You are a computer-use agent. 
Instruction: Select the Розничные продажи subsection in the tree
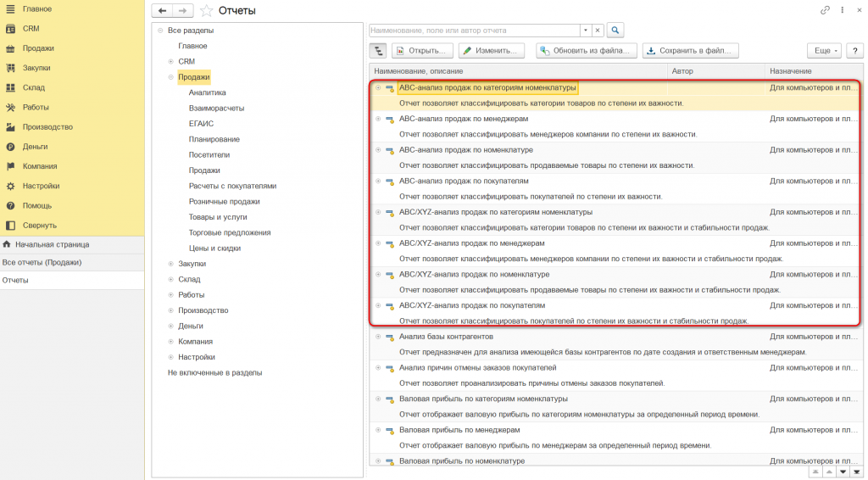point(224,202)
